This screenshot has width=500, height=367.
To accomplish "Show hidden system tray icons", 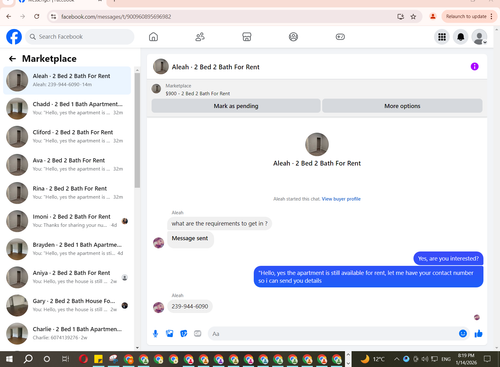I will [x=396, y=359].
